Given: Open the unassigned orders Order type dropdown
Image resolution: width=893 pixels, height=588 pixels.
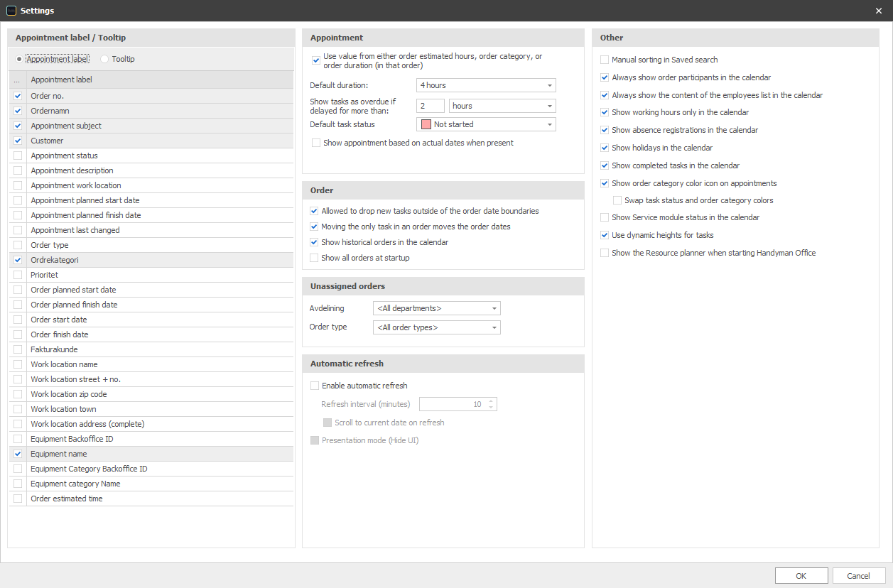Looking at the screenshot, I should pos(437,327).
